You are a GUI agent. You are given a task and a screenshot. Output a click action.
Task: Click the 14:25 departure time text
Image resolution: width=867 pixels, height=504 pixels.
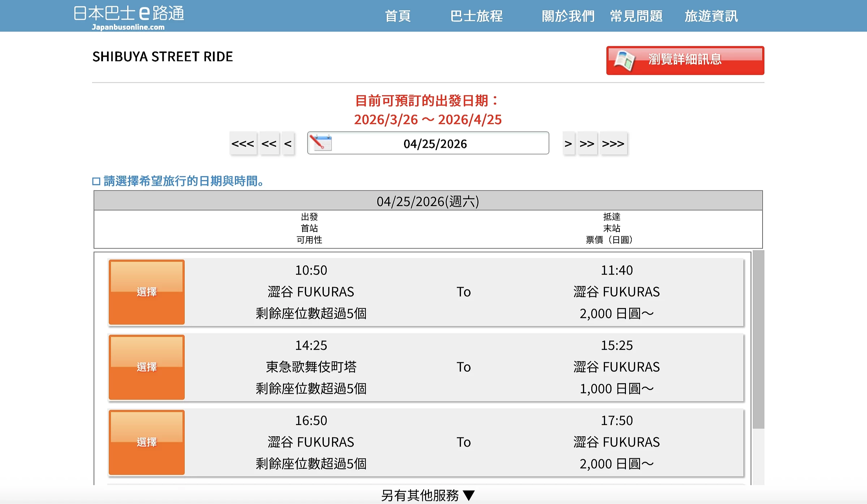[x=311, y=345]
